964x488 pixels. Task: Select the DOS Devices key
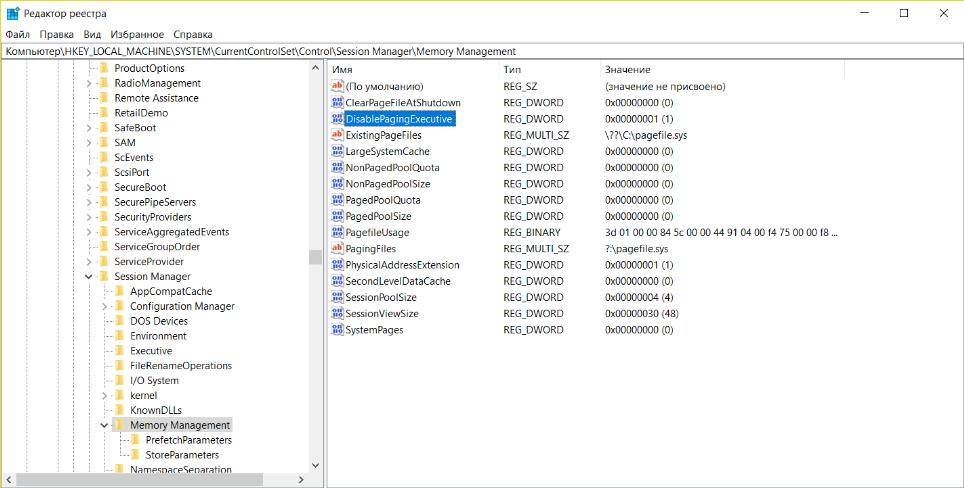[x=159, y=321]
